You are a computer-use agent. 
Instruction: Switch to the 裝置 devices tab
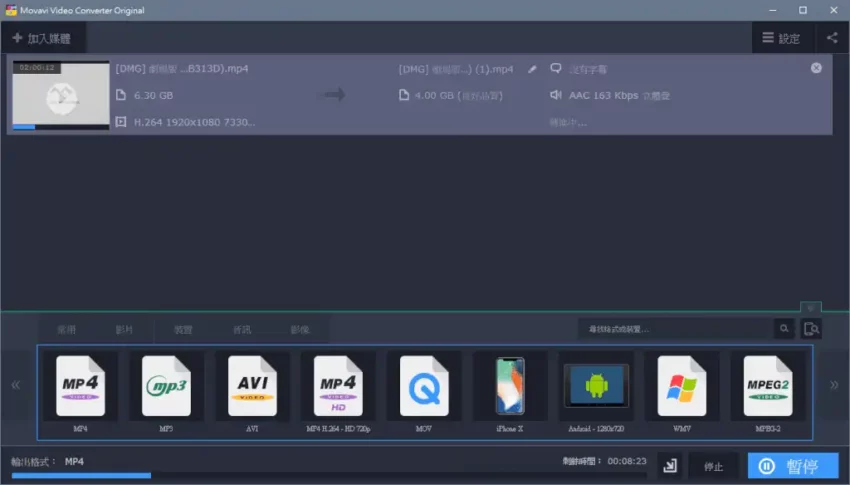pos(183,329)
